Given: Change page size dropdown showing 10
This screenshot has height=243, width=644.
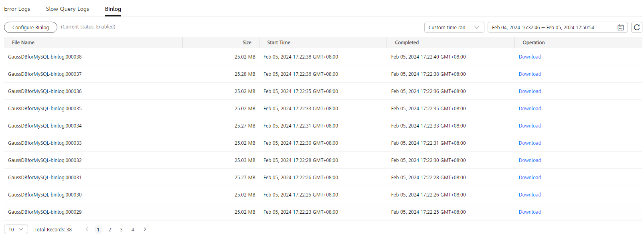Looking at the screenshot, I should 16,229.
